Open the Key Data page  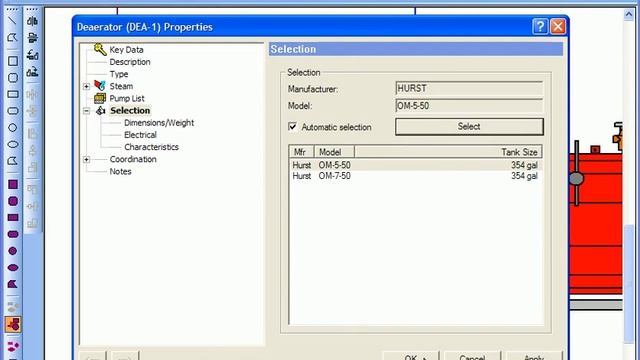click(127, 50)
